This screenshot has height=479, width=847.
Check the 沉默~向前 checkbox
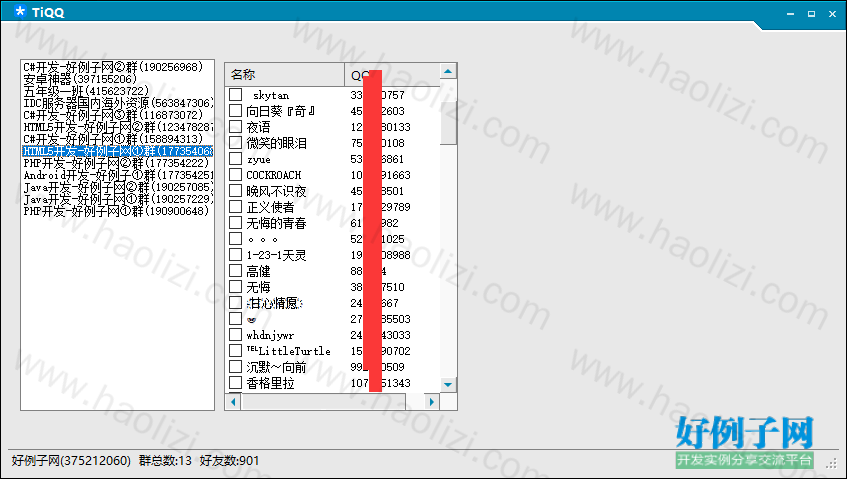235,367
